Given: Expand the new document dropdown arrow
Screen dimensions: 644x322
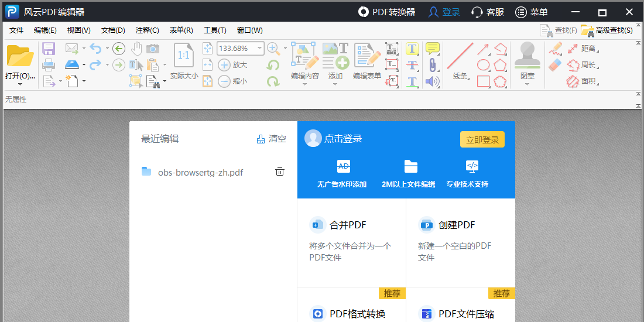Looking at the screenshot, I should pyautogui.click(x=84, y=81).
